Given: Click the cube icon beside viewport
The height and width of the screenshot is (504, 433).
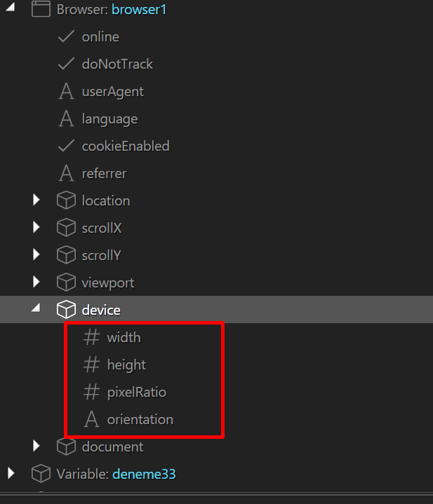Looking at the screenshot, I should tap(66, 282).
